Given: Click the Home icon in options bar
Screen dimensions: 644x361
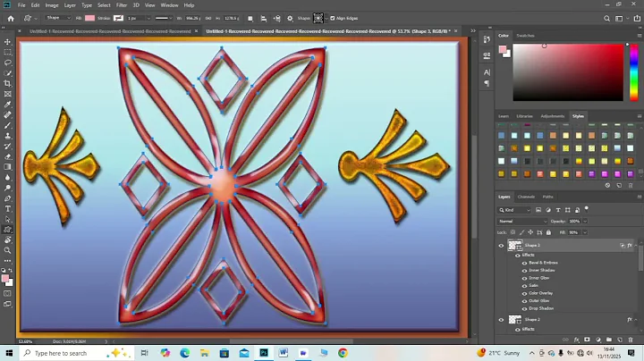Looking at the screenshot, I should click(x=11, y=19).
